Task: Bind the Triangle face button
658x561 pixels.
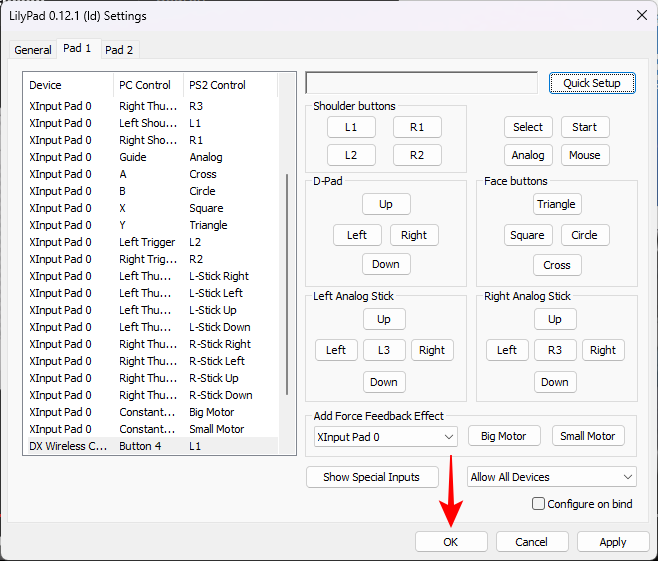Action: [557, 204]
